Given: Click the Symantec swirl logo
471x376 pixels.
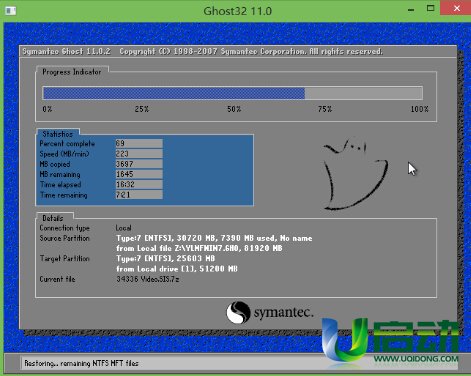Looking at the screenshot, I should (x=238, y=312).
